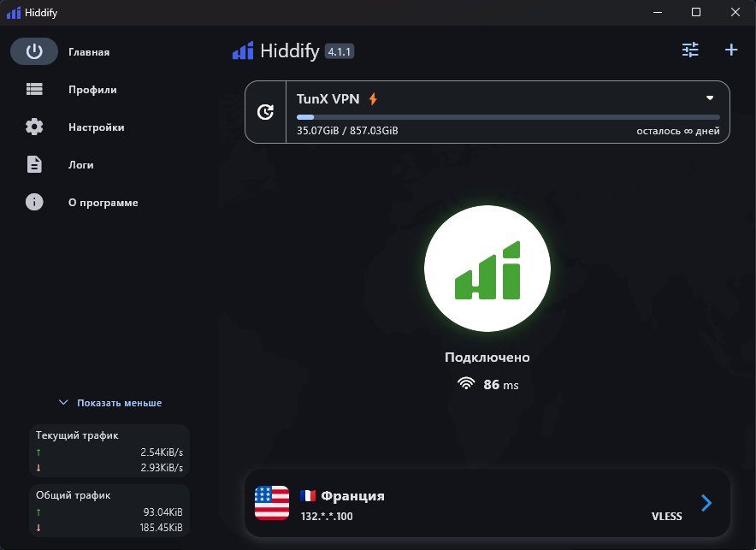Viewport: 756px width, 550px height.
Task: Click the Hiddify icon in the title bar
Action: (x=14, y=13)
